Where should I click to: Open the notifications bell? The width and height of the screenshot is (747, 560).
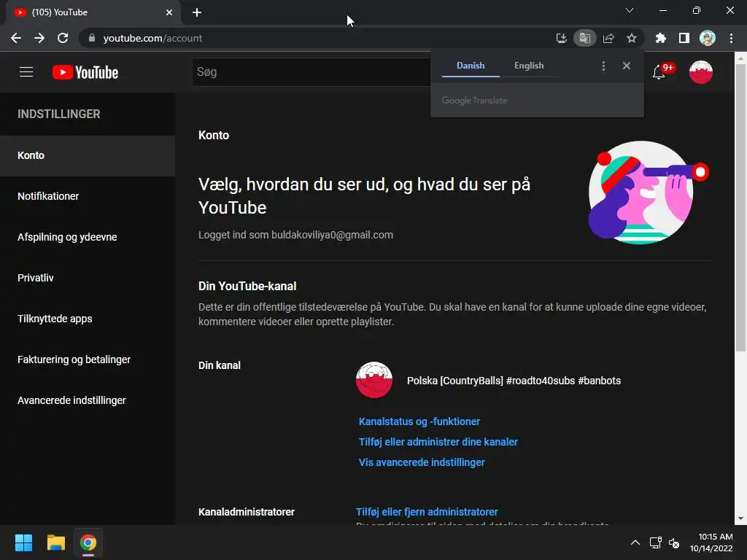659,72
